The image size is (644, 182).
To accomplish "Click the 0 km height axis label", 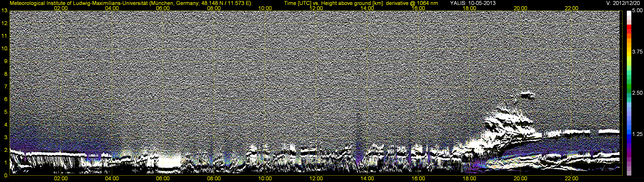I will click(x=6, y=176).
